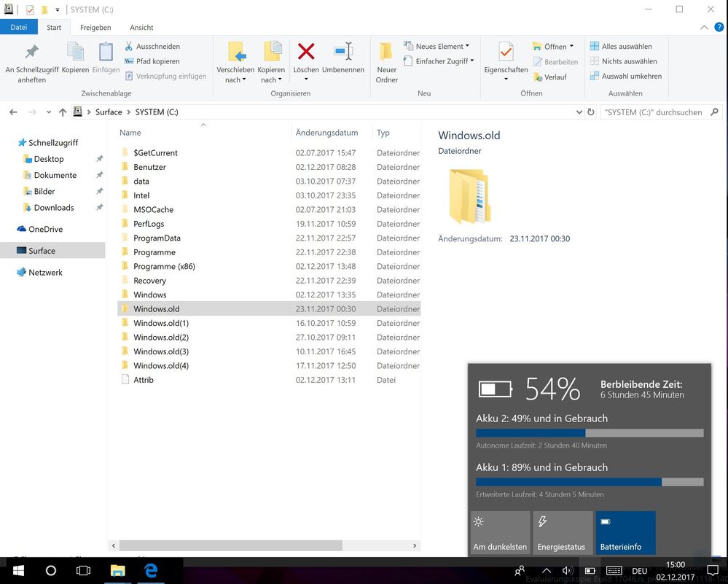The image size is (728, 584).
Task: Pin to Schnellzugriff with the pin icon
Action: coord(31,52)
